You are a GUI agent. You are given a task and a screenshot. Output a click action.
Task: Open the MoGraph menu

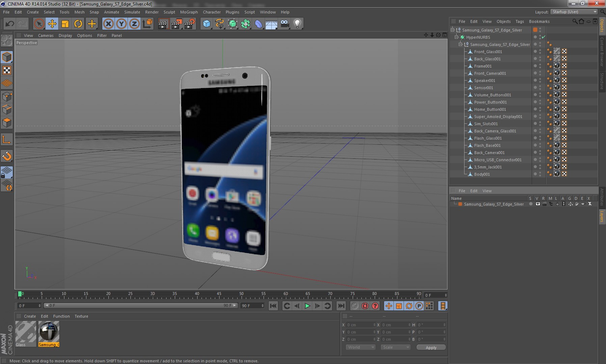[189, 12]
